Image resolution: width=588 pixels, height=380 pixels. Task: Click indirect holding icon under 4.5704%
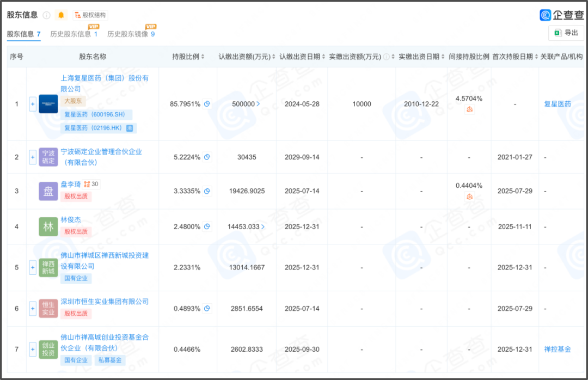point(469,109)
